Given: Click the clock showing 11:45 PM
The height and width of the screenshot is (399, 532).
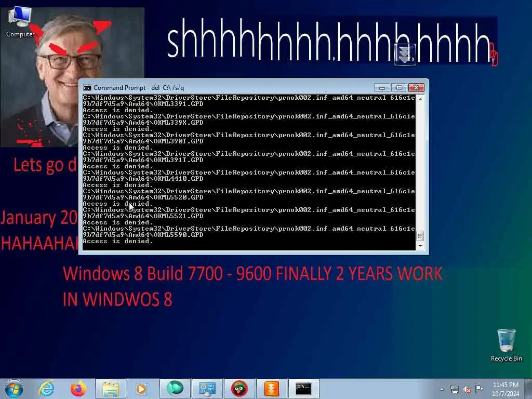Looking at the screenshot, I should click(506, 389).
